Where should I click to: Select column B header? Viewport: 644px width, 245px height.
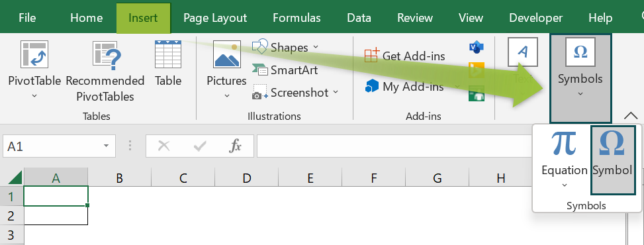coord(120,177)
